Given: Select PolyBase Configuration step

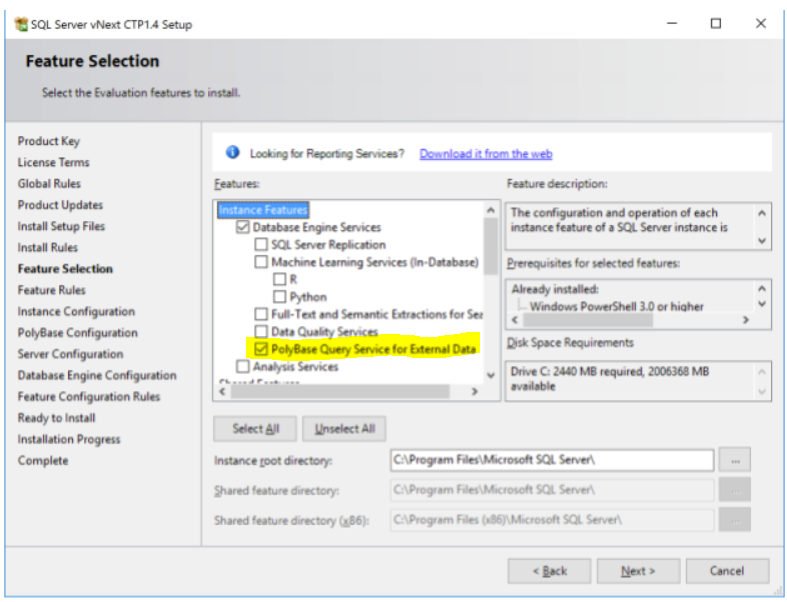Looking at the screenshot, I should point(78,333).
